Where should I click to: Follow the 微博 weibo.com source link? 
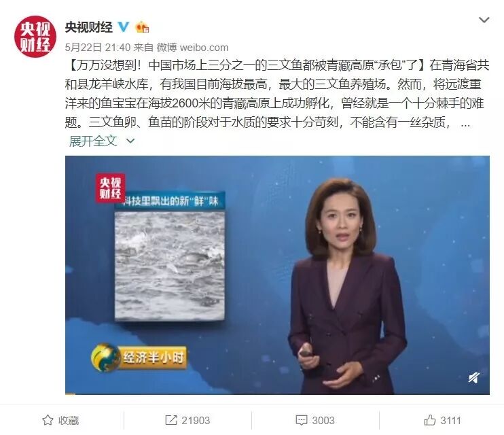[x=192, y=48]
